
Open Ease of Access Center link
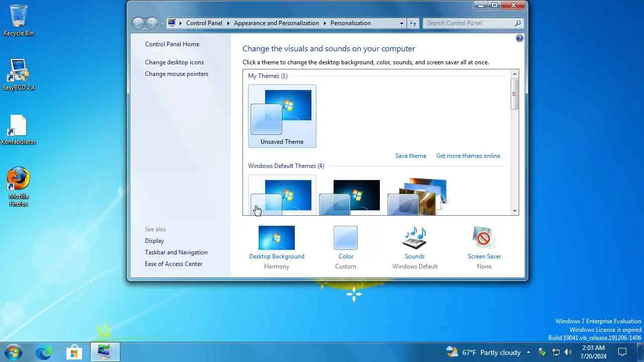coord(174,264)
